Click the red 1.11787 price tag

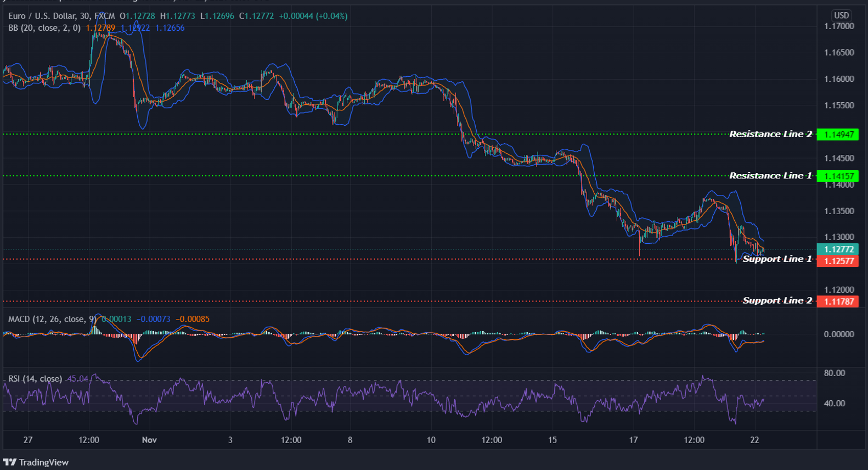pyautogui.click(x=838, y=301)
